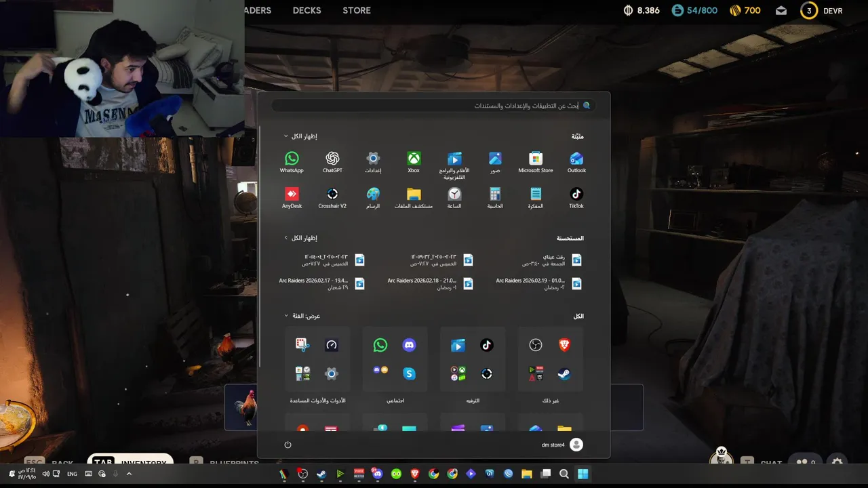This screenshot has width=868, height=488.
Task: Open Photos (صور) pinned app
Action: 495,162
